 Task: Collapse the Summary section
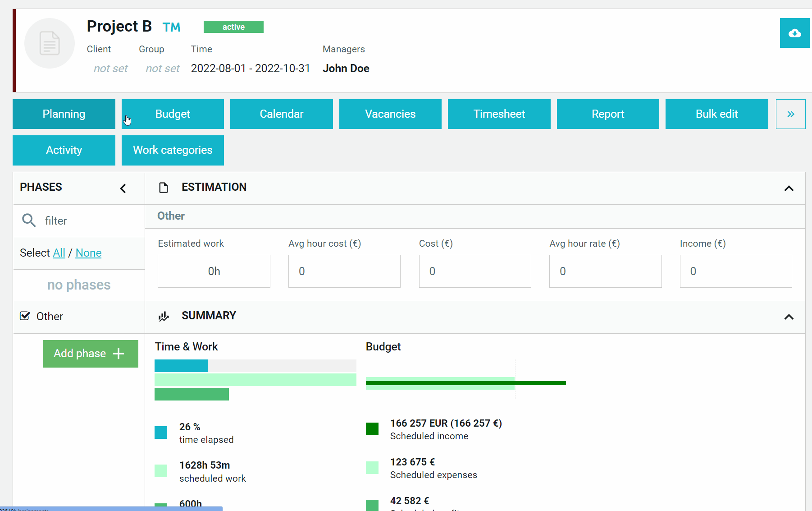(789, 317)
